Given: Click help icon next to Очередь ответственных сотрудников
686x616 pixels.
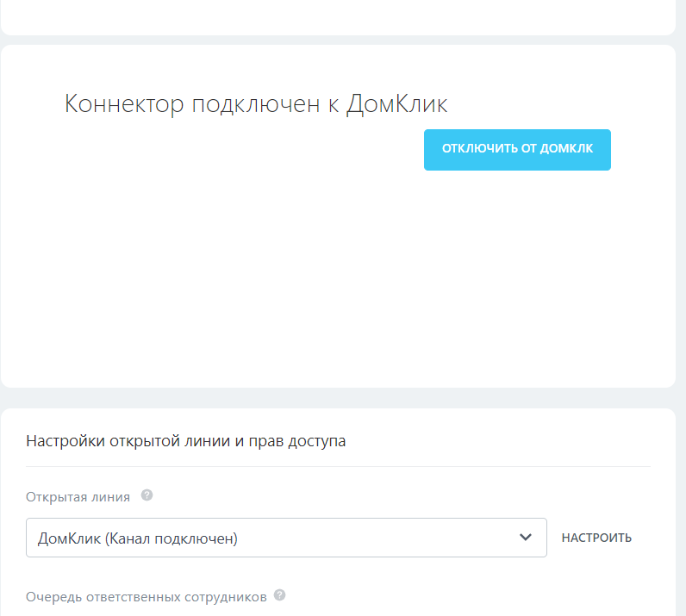Looking at the screenshot, I should (x=279, y=595).
